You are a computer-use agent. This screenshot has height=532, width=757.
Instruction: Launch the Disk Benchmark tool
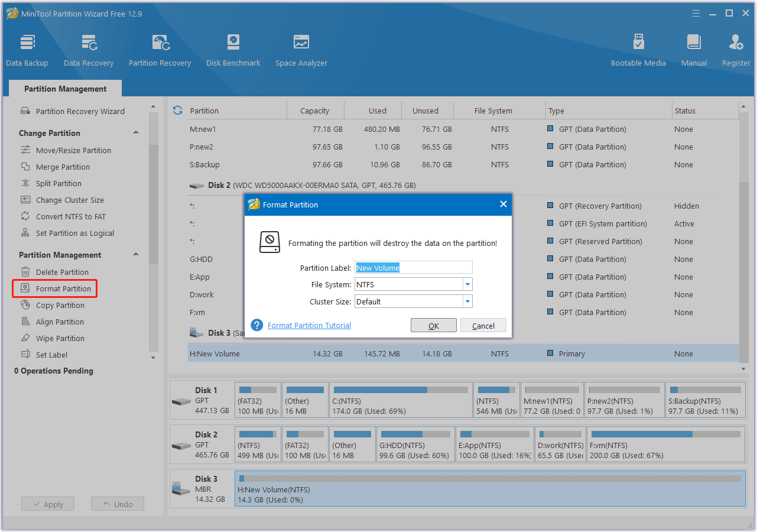click(233, 48)
